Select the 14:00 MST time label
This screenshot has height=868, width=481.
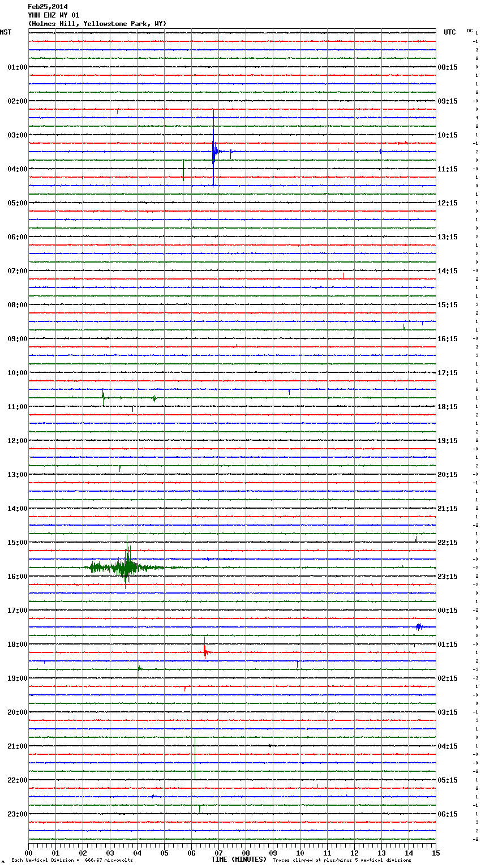tap(18, 509)
